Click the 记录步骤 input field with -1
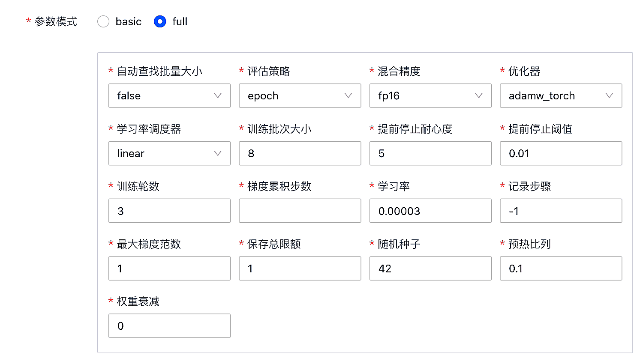This screenshot has width=643, height=364. tap(561, 211)
